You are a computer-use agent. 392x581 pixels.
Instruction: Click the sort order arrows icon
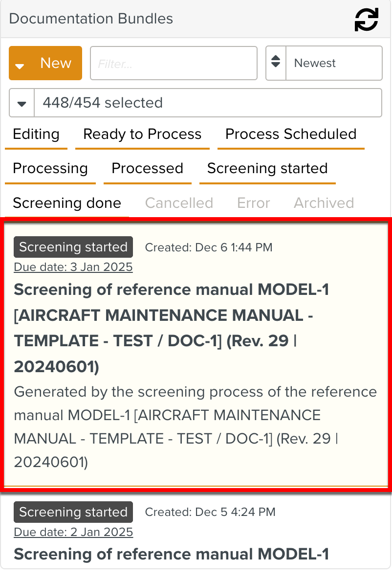[276, 63]
